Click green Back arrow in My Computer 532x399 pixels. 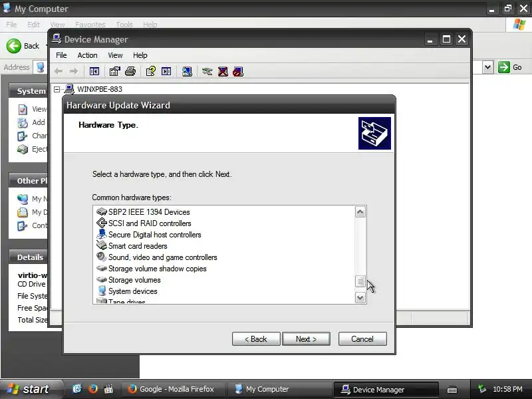pos(14,46)
